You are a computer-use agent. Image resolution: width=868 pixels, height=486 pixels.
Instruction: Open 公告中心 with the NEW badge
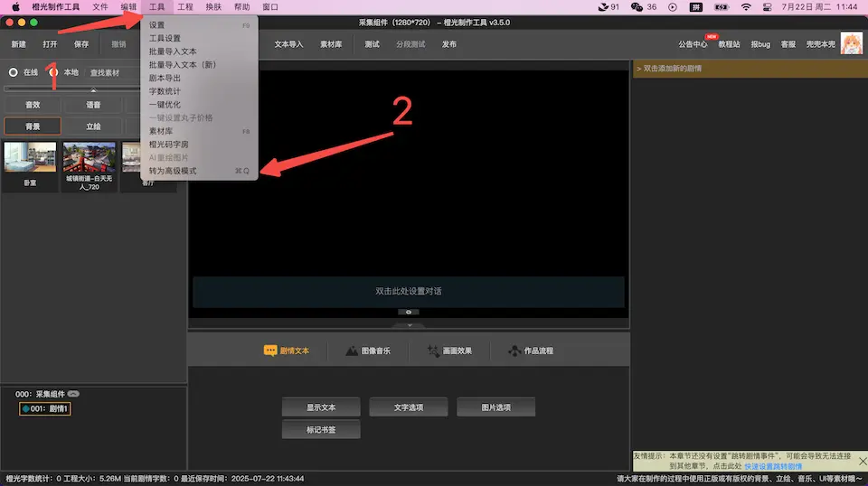click(693, 44)
